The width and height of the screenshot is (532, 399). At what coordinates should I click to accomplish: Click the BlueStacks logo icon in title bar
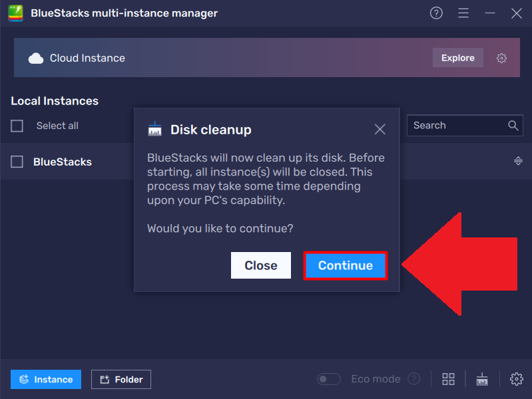pyautogui.click(x=15, y=13)
